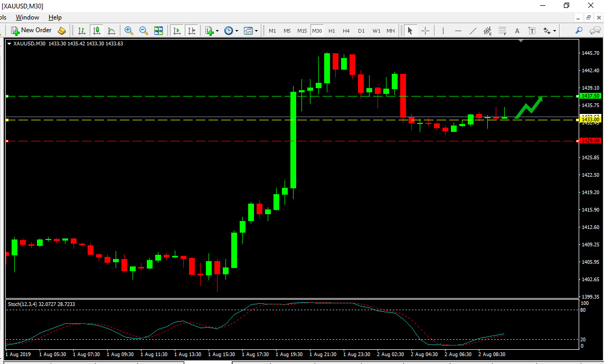This screenshot has height=364, width=604.
Task: Select the D1 timeframe
Action: 361,31
